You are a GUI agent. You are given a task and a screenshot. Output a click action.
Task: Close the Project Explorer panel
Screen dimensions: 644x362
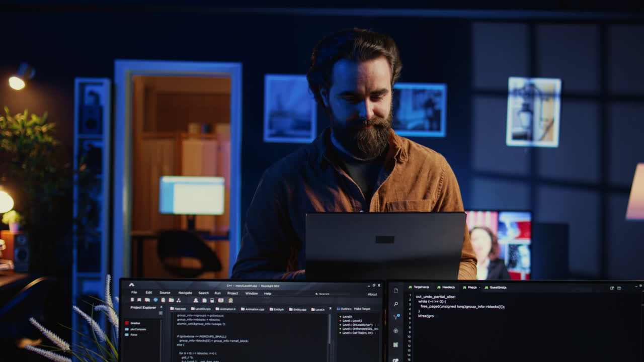pyautogui.click(x=162, y=307)
